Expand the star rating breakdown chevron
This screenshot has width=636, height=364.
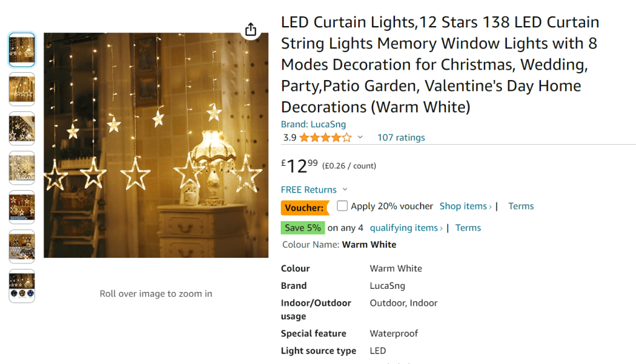(x=360, y=137)
